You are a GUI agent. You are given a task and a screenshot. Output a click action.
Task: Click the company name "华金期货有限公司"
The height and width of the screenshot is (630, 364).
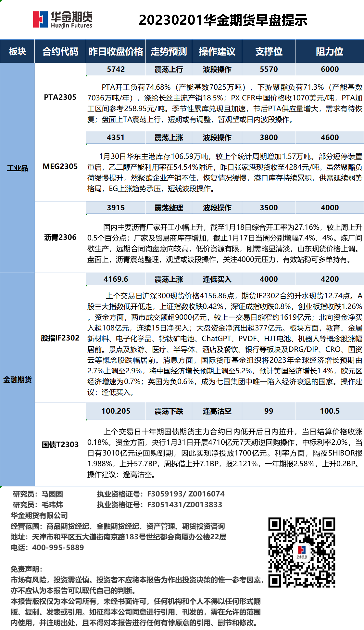coord(39,516)
